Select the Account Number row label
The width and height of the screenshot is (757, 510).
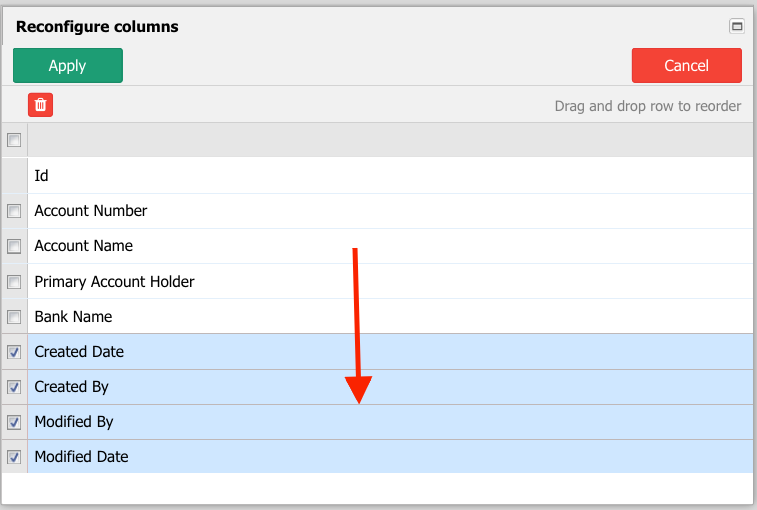pyautogui.click(x=91, y=211)
